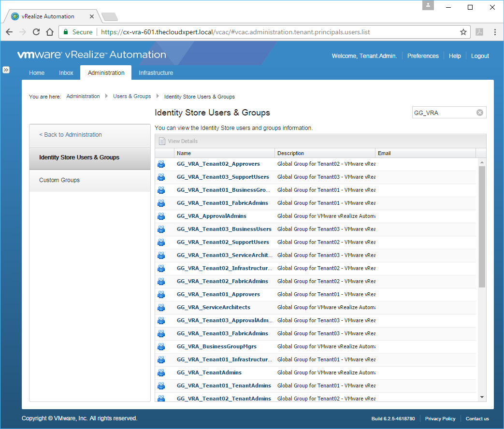Open the Chrome three-dot menu

pos(495,32)
